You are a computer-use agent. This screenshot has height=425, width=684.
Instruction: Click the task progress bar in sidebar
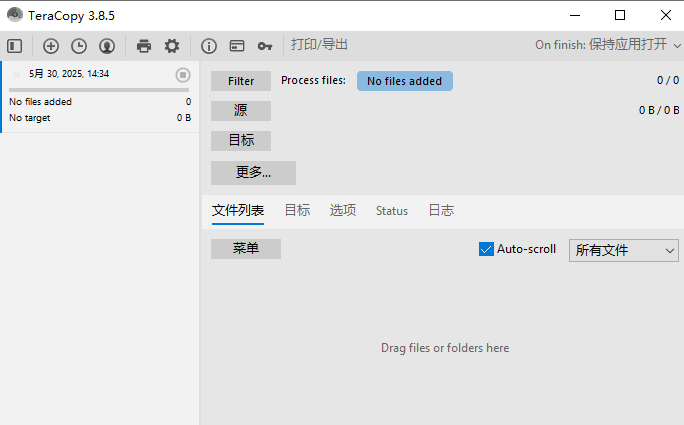tap(99, 90)
